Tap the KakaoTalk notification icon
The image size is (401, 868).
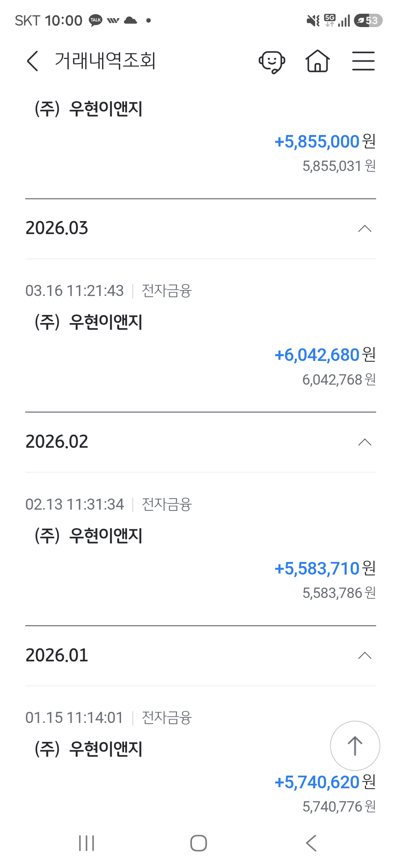coord(95,20)
